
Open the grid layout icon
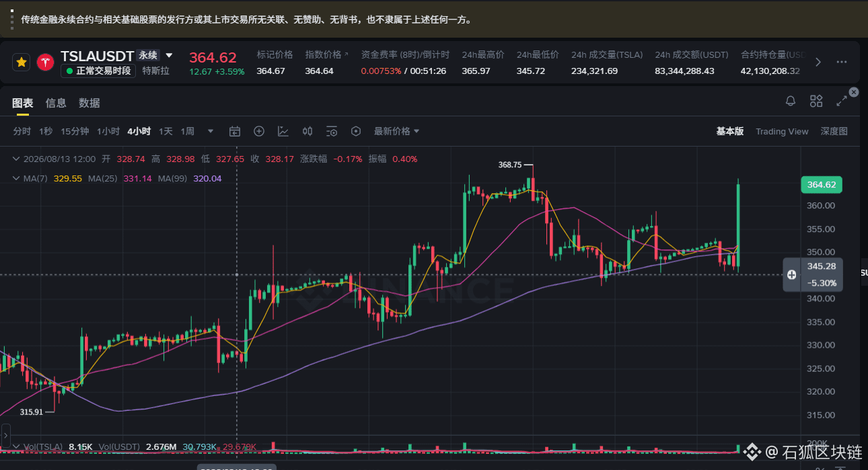click(x=816, y=101)
